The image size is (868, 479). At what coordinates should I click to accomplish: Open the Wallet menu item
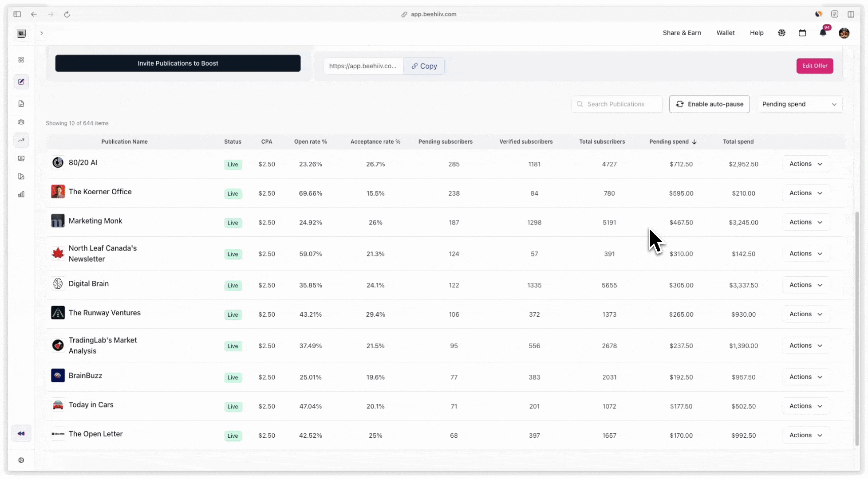click(726, 33)
